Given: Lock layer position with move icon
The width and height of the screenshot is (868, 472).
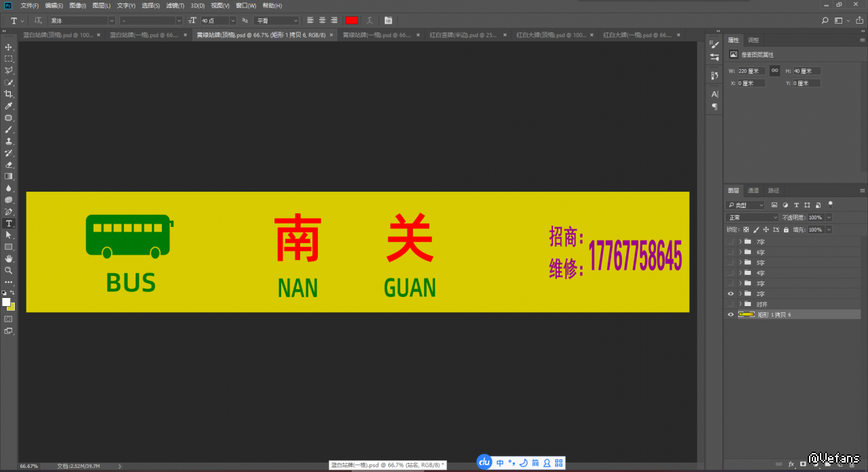Looking at the screenshot, I should tap(766, 230).
